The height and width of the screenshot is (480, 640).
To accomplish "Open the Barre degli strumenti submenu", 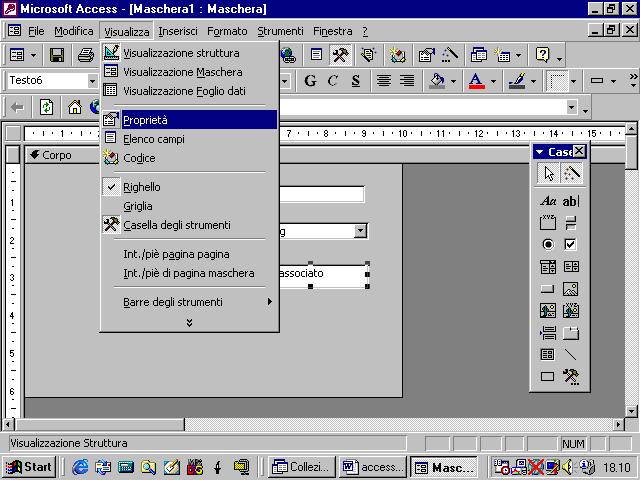I will pyautogui.click(x=189, y=302).
